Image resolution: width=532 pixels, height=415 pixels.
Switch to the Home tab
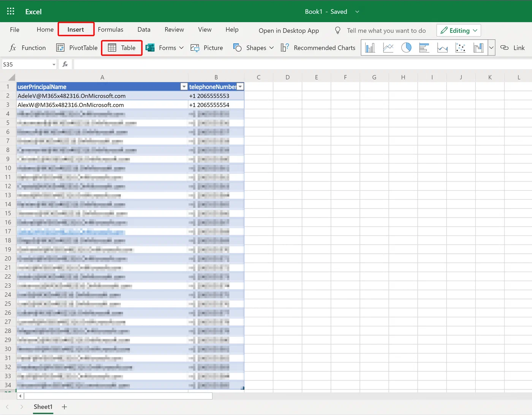pyautogui.click(x=45, y=30)
